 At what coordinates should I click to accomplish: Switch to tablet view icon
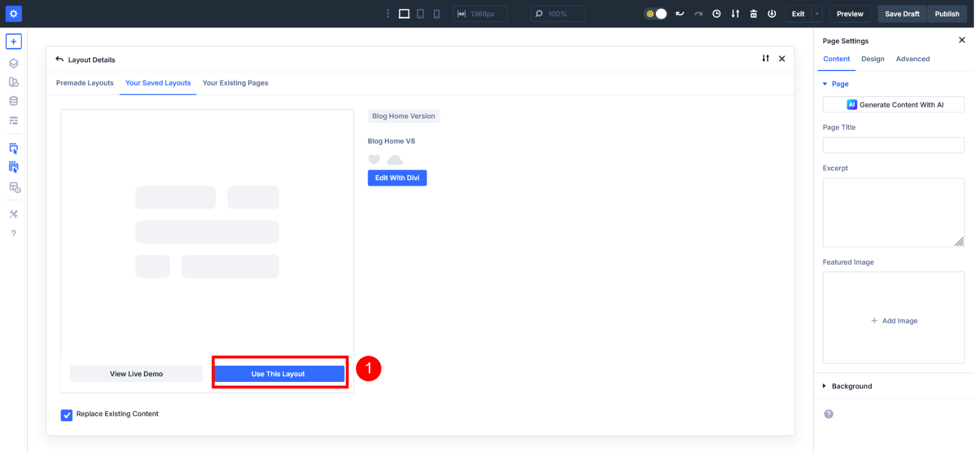pos(420,13)
